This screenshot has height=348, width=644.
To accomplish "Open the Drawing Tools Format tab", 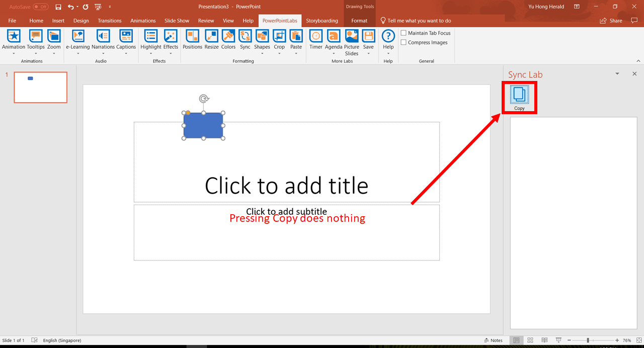I will pyautogui.click(x=359, y=21).
